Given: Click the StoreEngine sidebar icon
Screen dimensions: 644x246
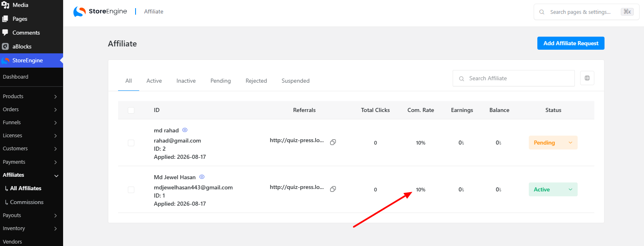Looking at the screenshot, I should pyautogui.click(x=5, y=60).
